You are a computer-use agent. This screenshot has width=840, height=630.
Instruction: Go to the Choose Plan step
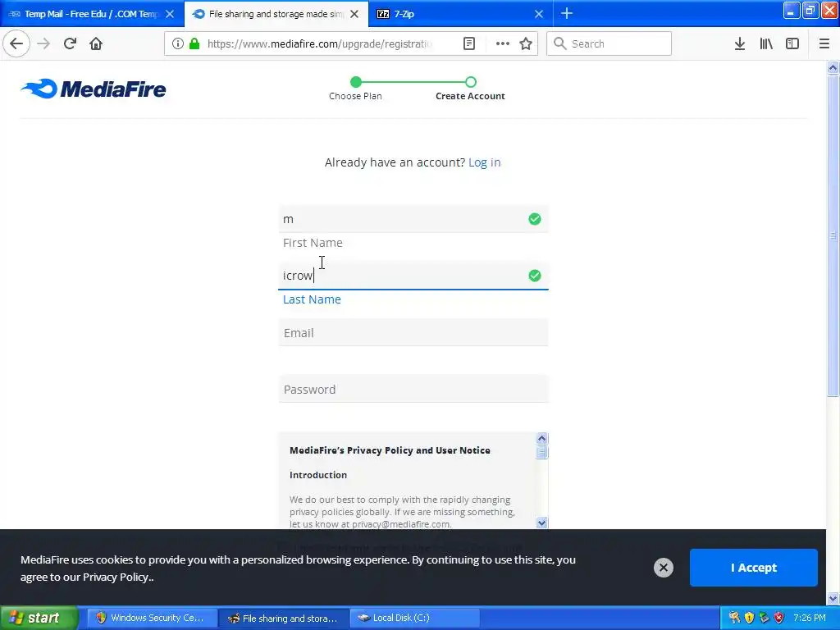[355, 96]
